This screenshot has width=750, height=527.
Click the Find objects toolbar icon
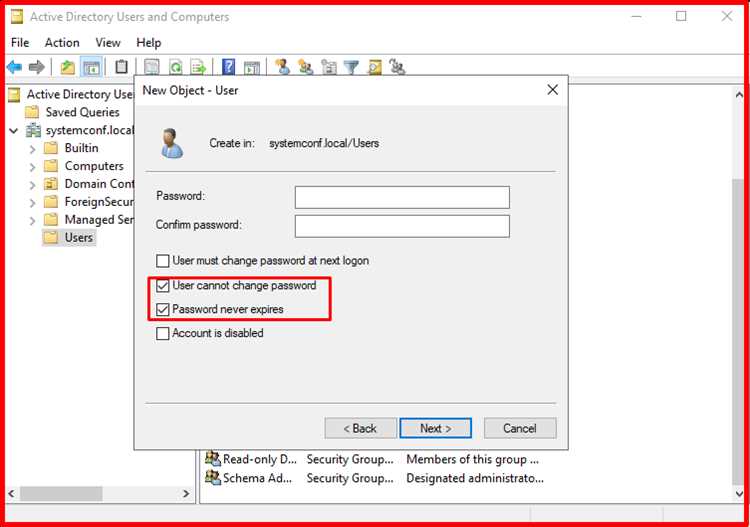[x=375, y=67]
